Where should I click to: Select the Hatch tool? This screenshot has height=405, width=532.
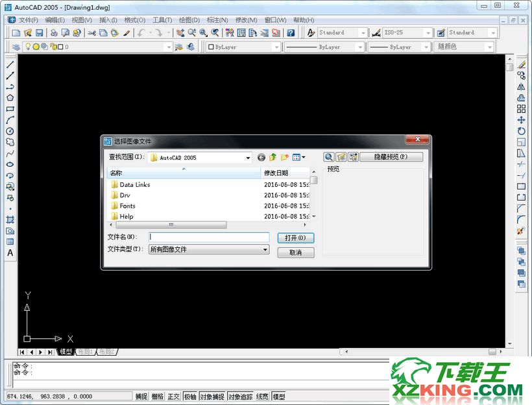coord(10,219)
